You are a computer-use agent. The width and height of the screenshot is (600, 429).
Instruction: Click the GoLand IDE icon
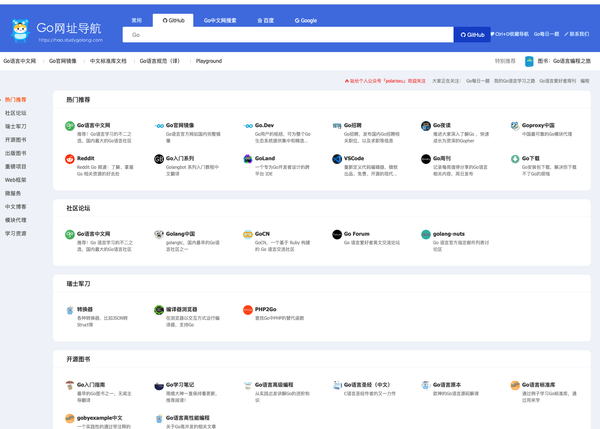click(248, 159)
